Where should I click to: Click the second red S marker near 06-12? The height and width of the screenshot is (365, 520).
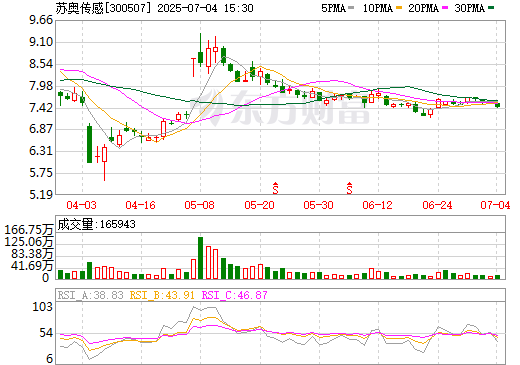pyautogui.click(x=349, y=188)
